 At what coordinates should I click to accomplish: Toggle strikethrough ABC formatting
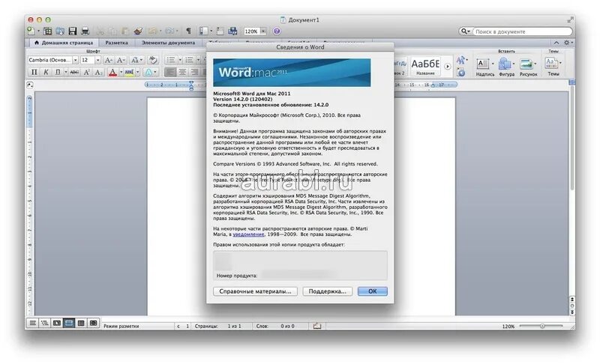(74, 72)
